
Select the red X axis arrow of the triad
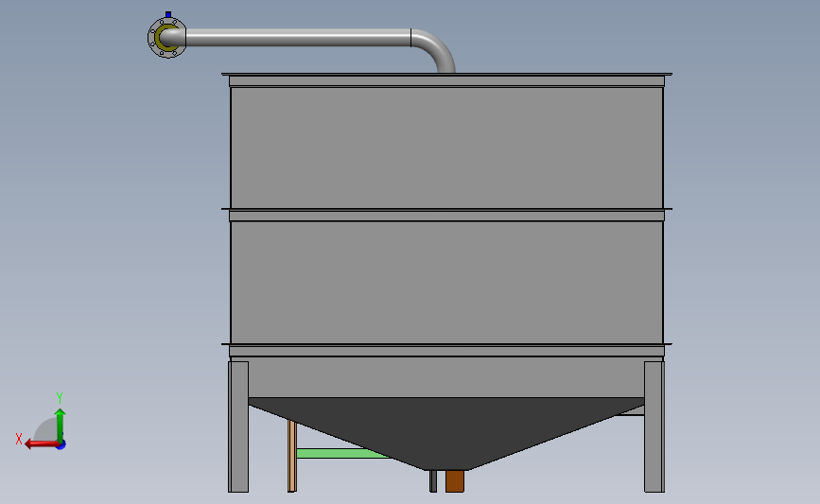pos(42,444)
